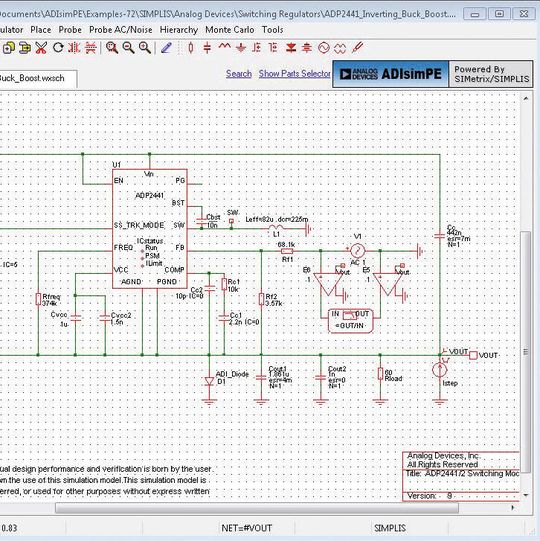Click the vertical scrollbar up arrow

(526, 99)
